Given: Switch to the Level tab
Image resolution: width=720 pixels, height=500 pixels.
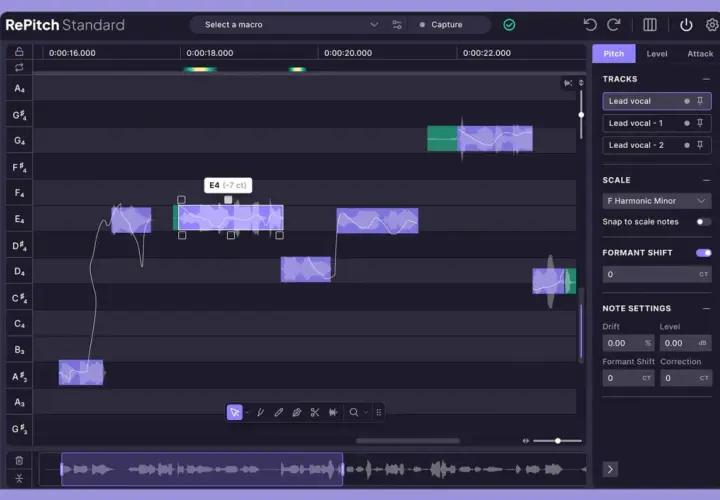Looking at the screenshot, I should point(657,54).
